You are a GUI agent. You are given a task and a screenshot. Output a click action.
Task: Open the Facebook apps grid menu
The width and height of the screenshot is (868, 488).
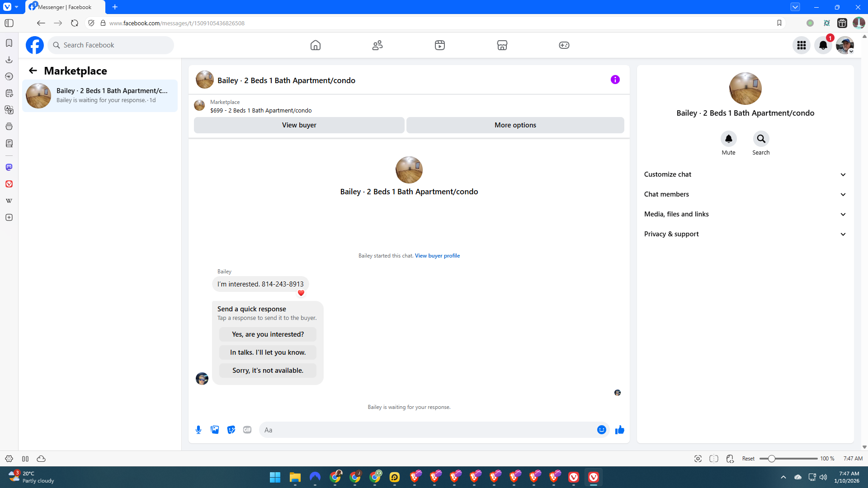point(801,45)
